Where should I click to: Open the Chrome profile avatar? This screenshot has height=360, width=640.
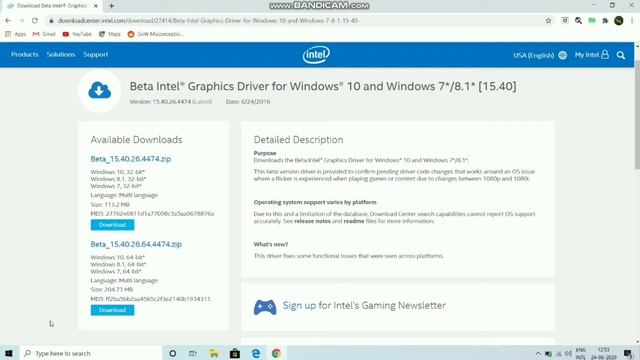[619, 20]
